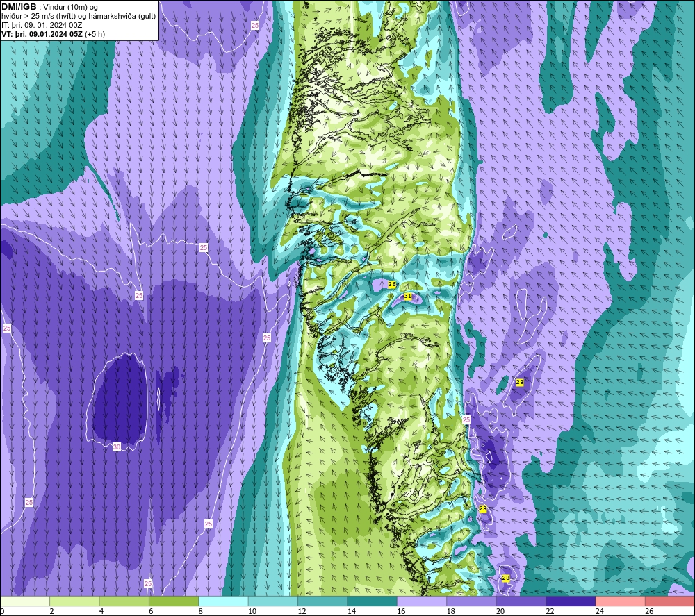Select the teal 12–14 m/s legend swatch
Image resolution: width=695 pixels, height=616 pixels.
[x=322, y=601]
